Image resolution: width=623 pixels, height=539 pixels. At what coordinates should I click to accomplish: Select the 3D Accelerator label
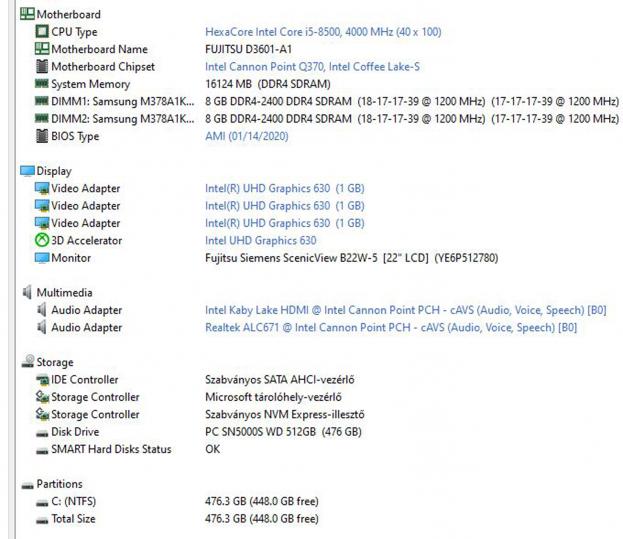87,240
